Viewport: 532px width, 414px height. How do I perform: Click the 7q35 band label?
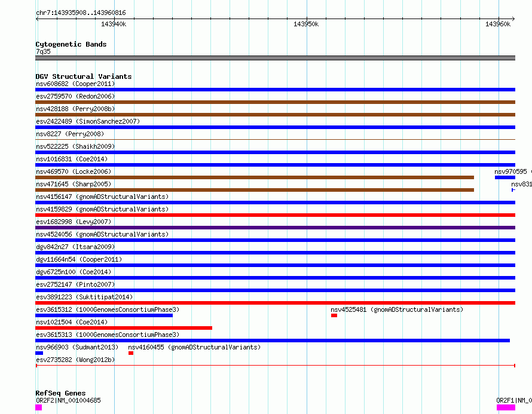pos(43,51)
